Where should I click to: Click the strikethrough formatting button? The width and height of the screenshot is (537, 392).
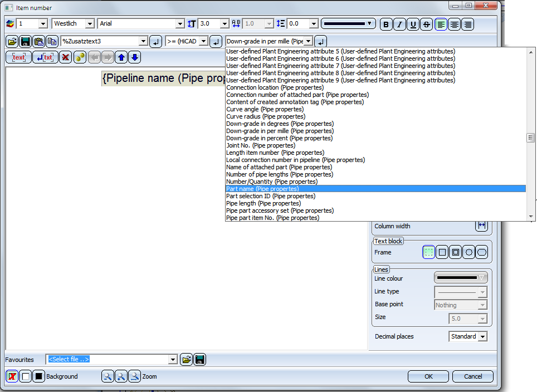[x=427, y=24]
